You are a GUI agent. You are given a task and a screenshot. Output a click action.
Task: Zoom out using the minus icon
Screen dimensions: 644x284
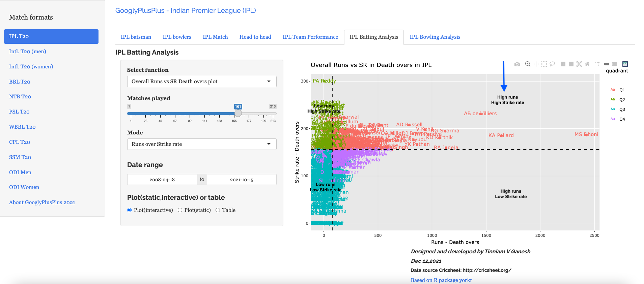571,64
